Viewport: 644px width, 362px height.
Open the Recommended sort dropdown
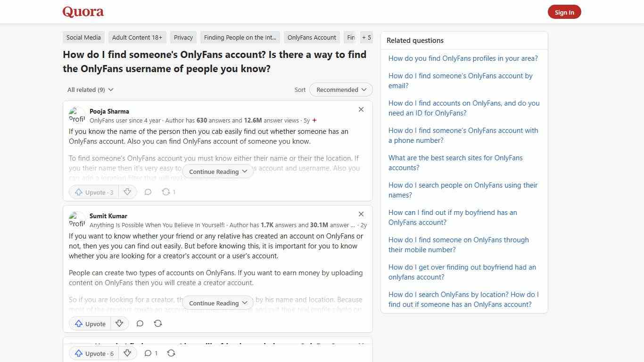tap(340, 90)
